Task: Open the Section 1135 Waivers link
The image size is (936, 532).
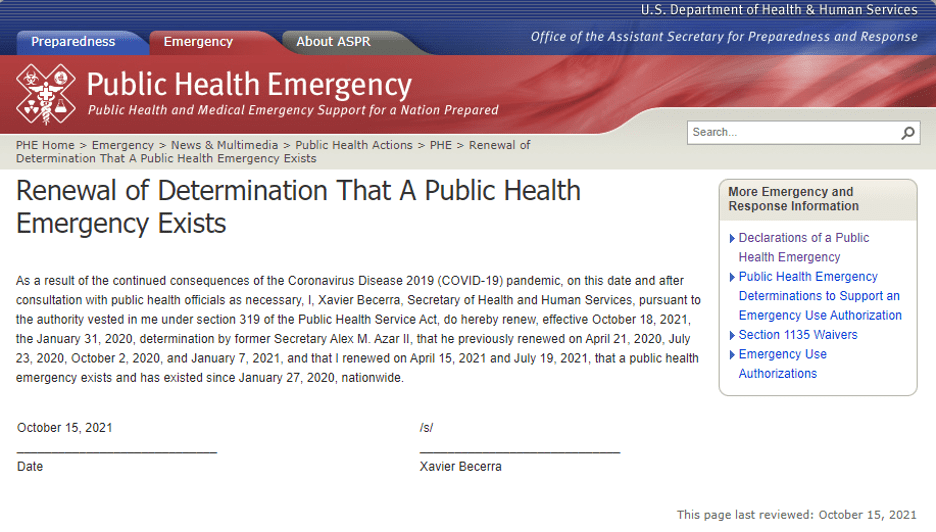Action: pos(797,335)
